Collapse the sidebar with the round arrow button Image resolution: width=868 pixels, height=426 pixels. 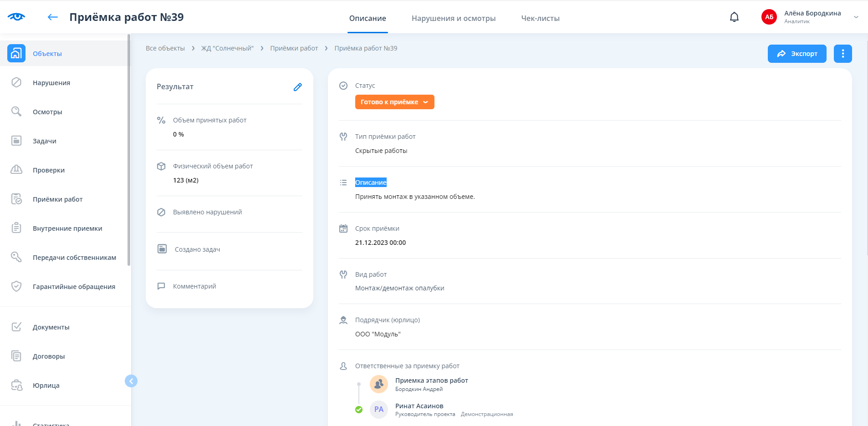(x=131, y=381)
